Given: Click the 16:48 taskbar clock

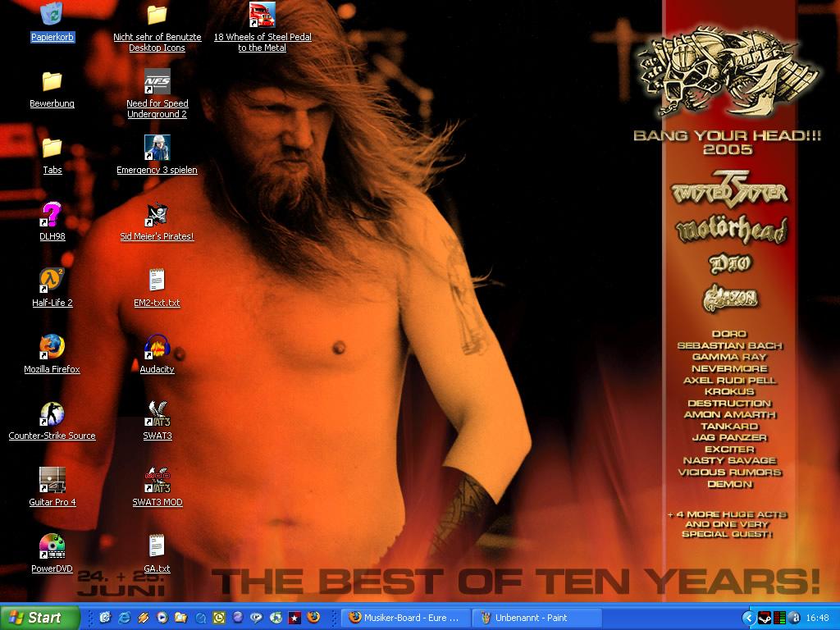Looking at the screenshot, I should coord(818,619).
